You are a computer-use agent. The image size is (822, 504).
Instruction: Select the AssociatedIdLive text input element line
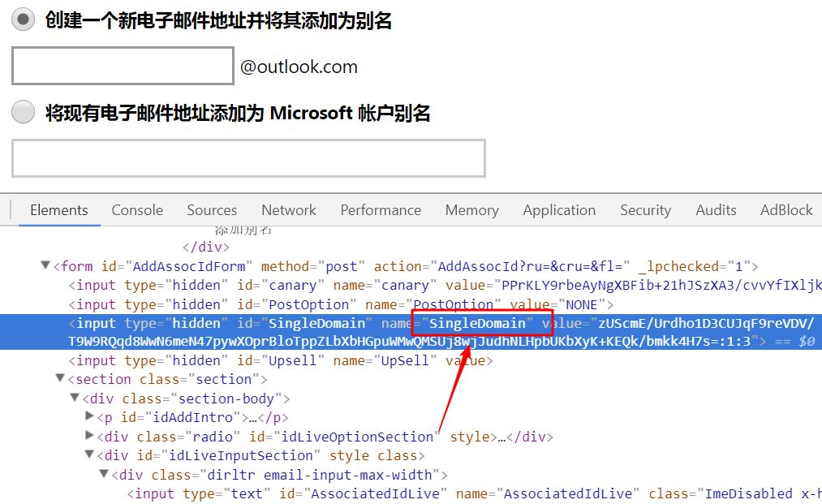point(406,493)
